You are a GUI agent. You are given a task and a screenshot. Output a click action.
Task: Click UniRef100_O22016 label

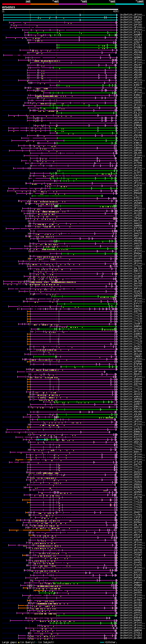click(131, 530)
